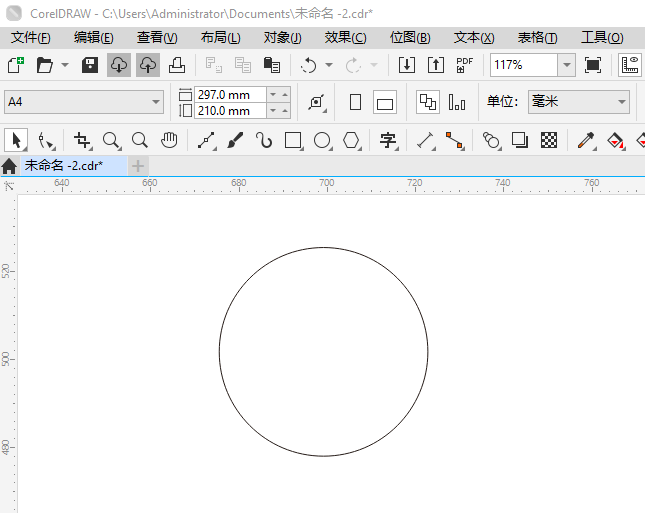Select the Rectangle tool
Viewport: 645px width, 513px height.
point(293,141)
